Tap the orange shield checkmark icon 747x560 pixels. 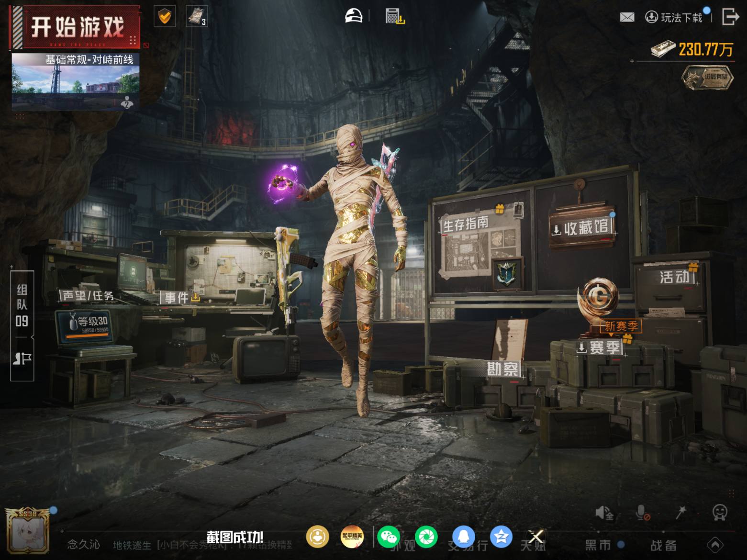[x=164, y=17]
